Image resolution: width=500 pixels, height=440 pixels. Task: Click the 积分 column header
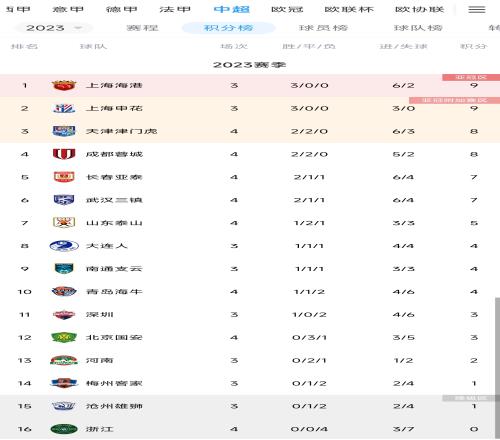click(x=474, y=46)
